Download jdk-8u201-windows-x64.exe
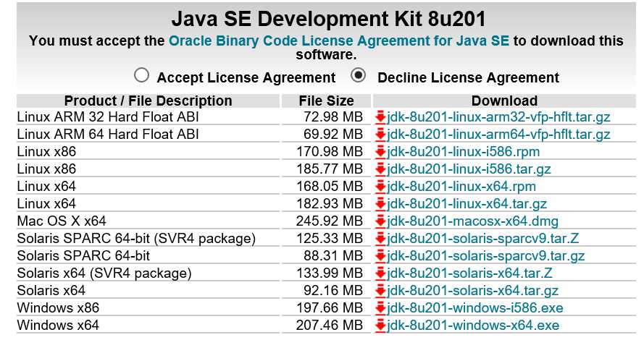The height and width of the screenshot is (340, 644). (x=473, y=326)
